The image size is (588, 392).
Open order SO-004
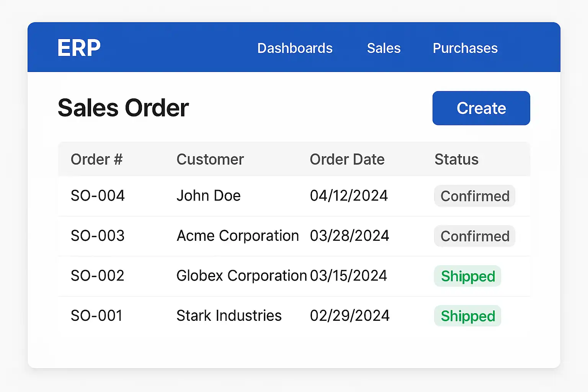pos(98,196)
